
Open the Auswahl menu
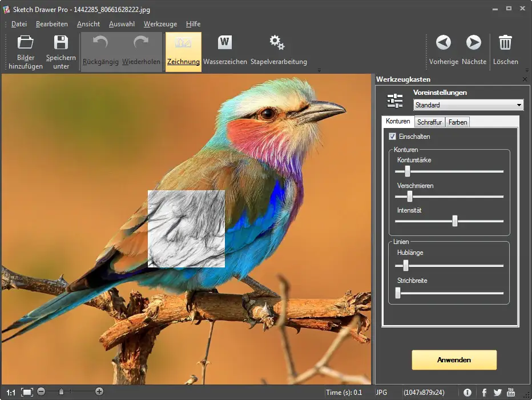pyautogui.click(x=122, y=24)
